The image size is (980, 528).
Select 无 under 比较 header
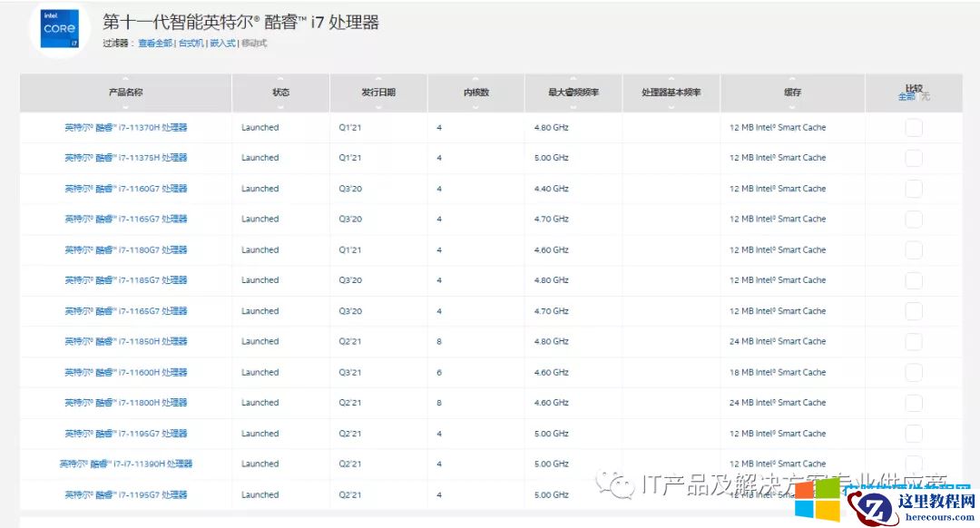926,97
